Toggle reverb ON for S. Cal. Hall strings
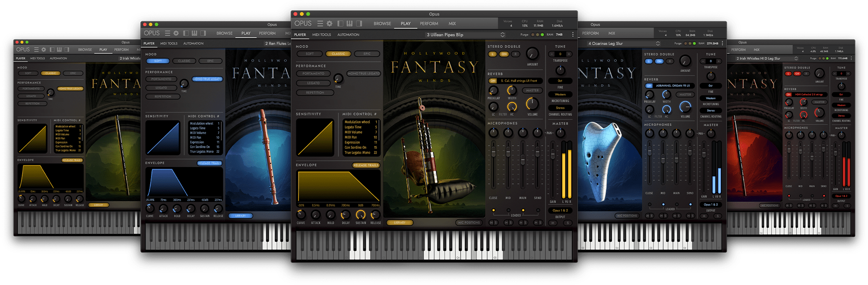This screenshot has width=868, height=285. pyautogui.click(x=493, y=81)
